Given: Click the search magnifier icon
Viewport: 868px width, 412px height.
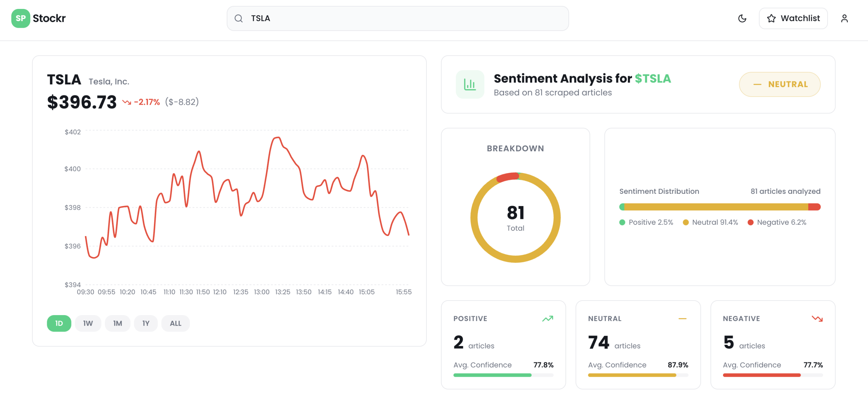Looking at the screenshot, I should pyautogui.click(x=239, y=18).
